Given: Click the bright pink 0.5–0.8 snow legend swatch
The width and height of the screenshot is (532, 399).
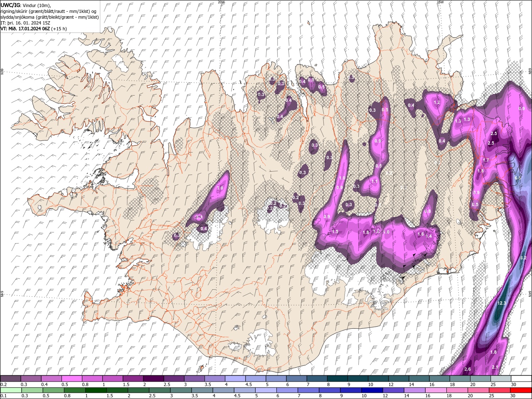Looking at the screenshot, I should click(x=72, y=379).
